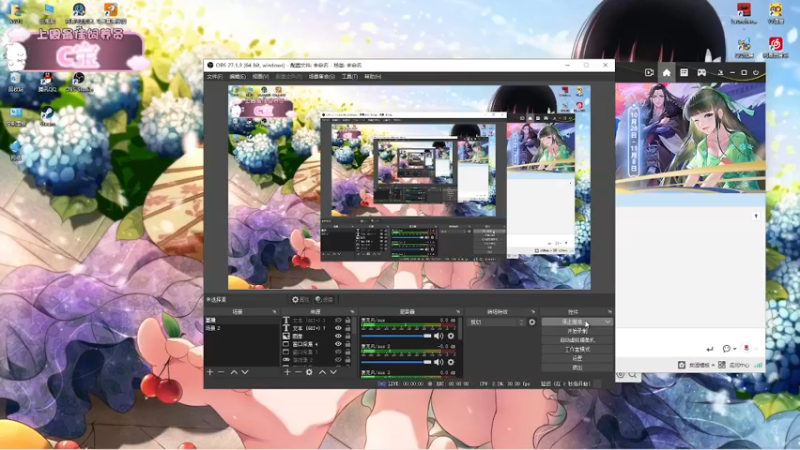Pop out the Scene Transitions dock panel
This screenshot has width=800, height=450.
[x=533, y=312]
